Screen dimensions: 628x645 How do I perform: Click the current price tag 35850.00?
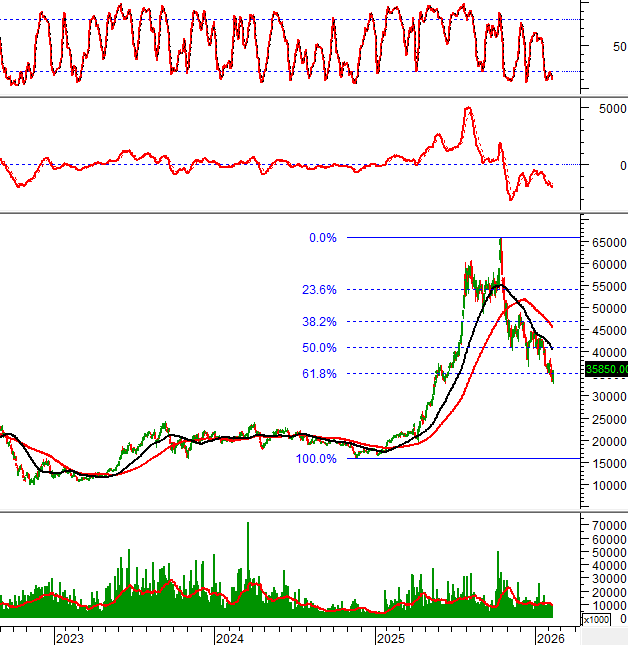point(607,369)
